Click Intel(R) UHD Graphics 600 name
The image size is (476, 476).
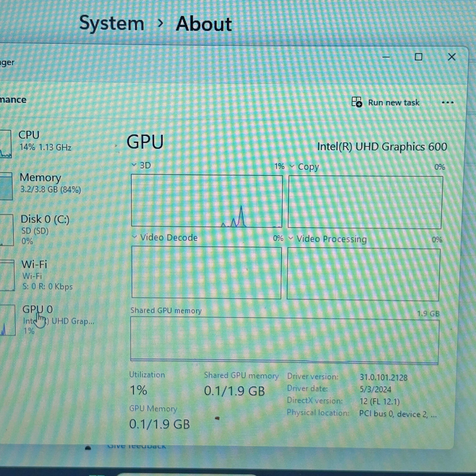[382, 147]
